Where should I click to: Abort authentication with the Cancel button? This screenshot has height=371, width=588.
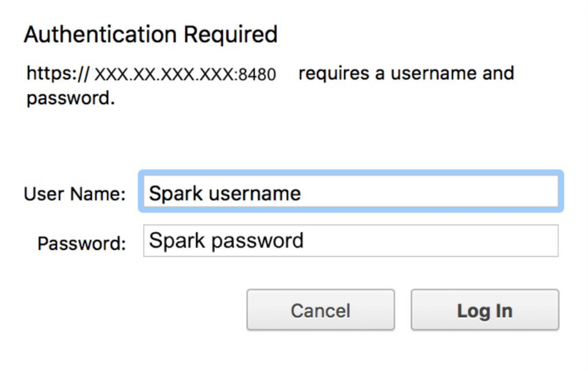tap(320, 310)
